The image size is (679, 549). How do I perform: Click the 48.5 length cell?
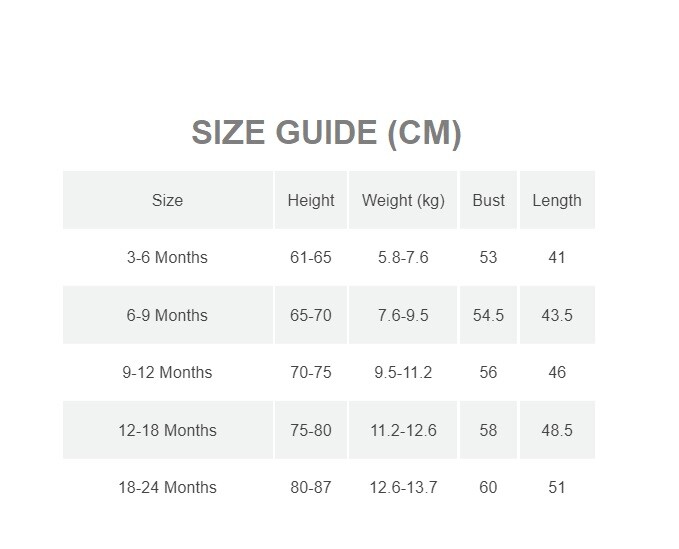556,430
